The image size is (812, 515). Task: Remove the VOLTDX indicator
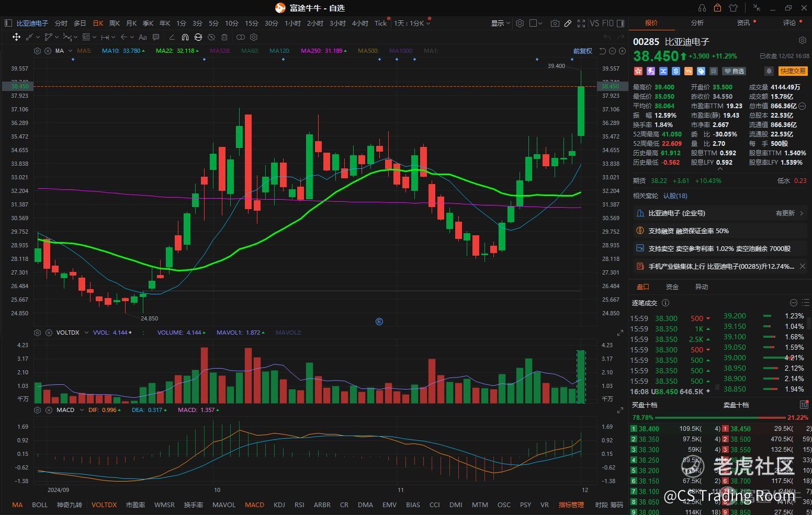coord(49,333)
